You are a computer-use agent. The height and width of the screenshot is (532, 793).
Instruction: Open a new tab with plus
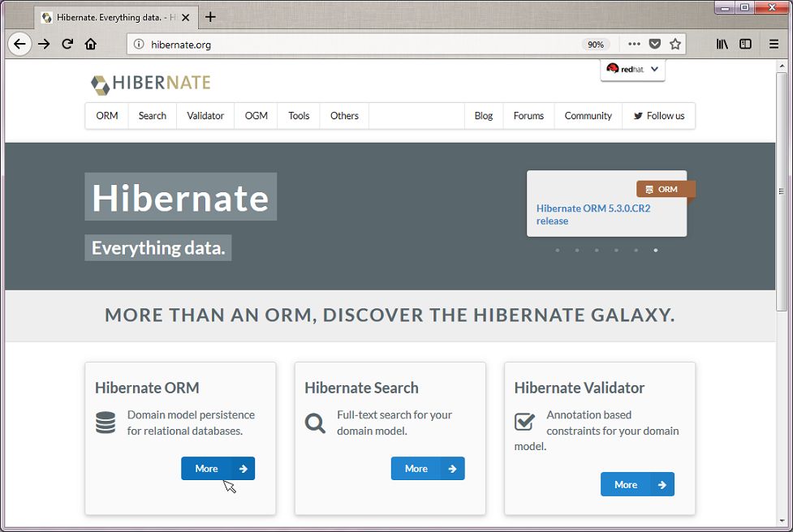click(210, 17)
